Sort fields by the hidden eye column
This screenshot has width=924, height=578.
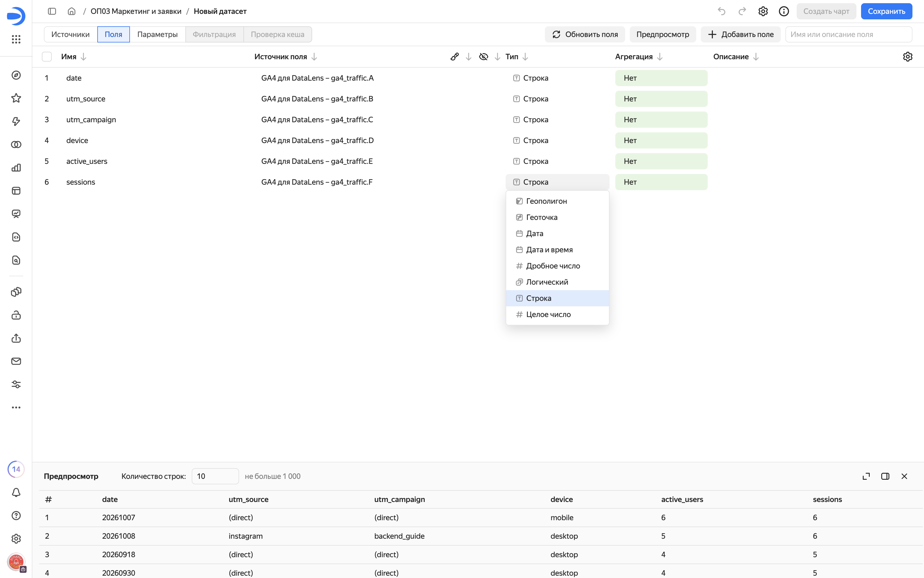click(498, 57)
